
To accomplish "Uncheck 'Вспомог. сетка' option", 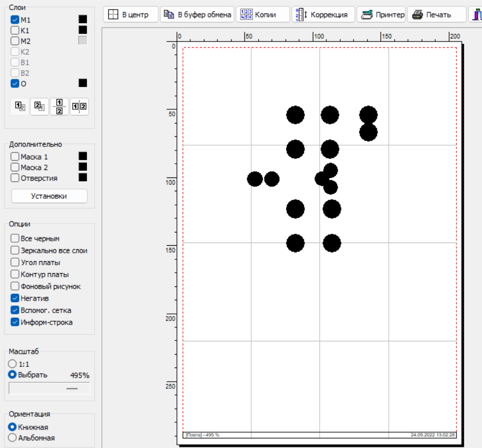I will (x=15, y=310).
